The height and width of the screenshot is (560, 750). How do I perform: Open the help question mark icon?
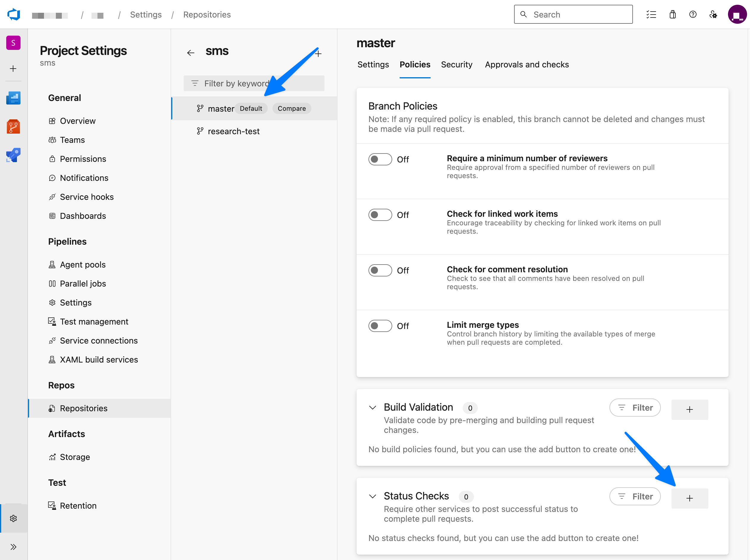click(x=693, y=14)
